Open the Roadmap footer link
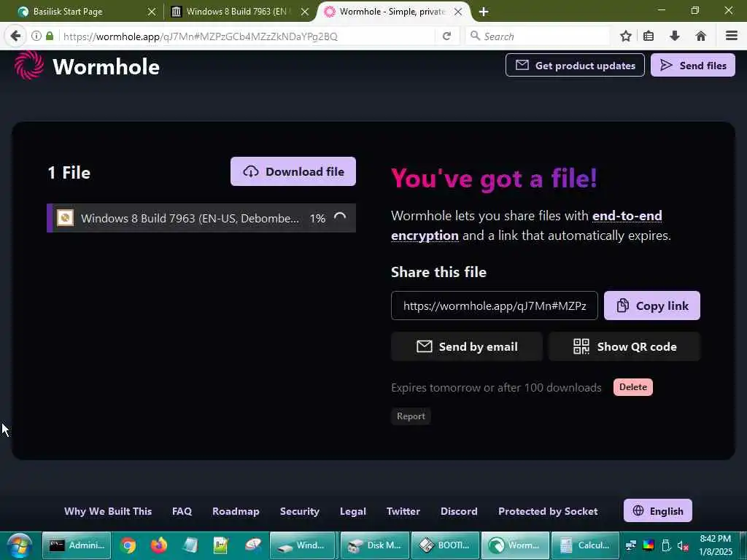The height and width of the screenshot is (560, 747). (236, 511)
